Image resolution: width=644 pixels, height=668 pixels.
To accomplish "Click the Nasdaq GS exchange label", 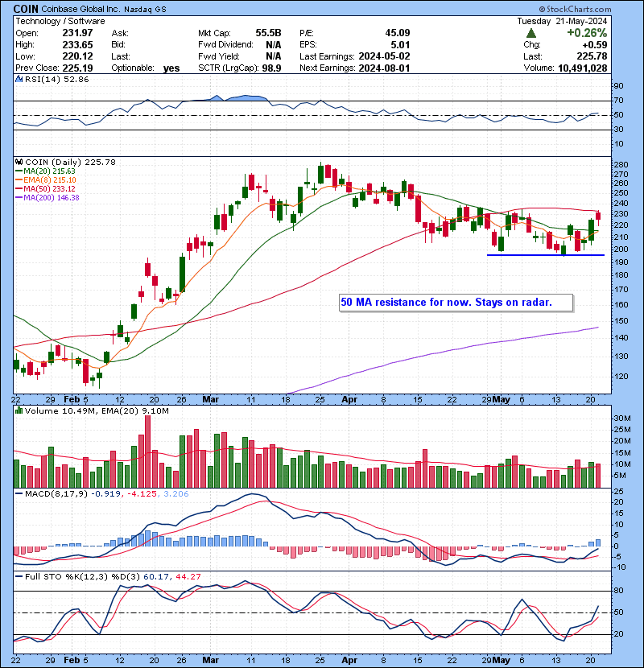I will pos(145,9).
